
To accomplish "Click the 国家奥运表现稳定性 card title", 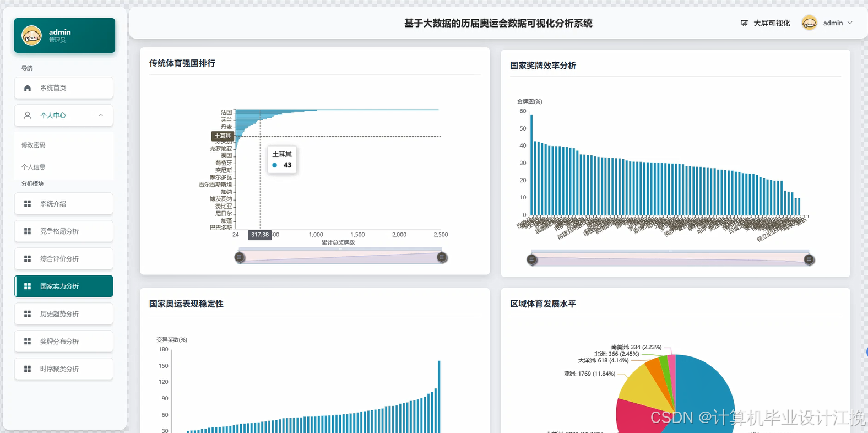I will click(x=186, y=304).
